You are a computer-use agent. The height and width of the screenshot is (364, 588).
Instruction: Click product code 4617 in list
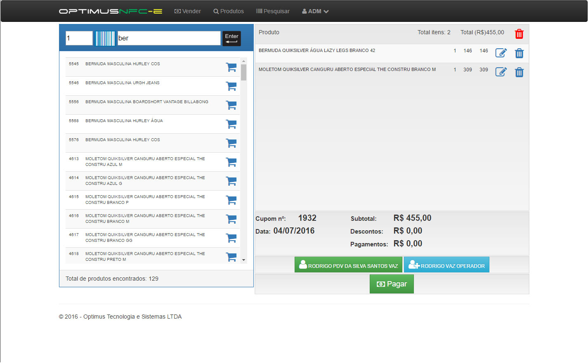pyautogui.click(x=74, y=235)
